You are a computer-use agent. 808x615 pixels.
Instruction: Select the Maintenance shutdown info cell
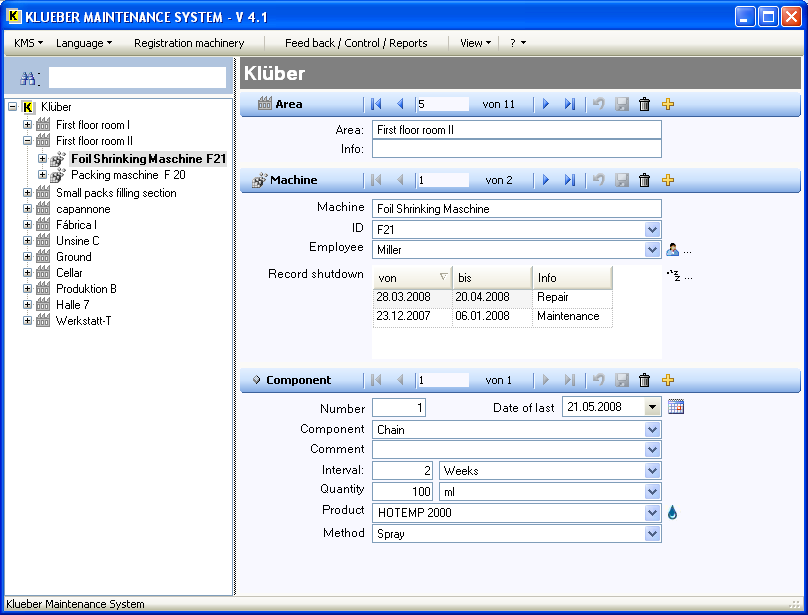[x=573, y=317]
